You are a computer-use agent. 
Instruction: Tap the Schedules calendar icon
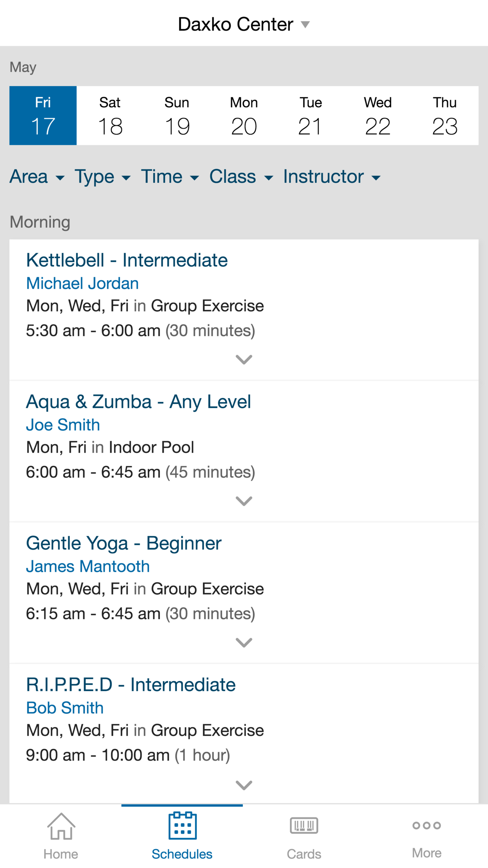tap(182, 826)
